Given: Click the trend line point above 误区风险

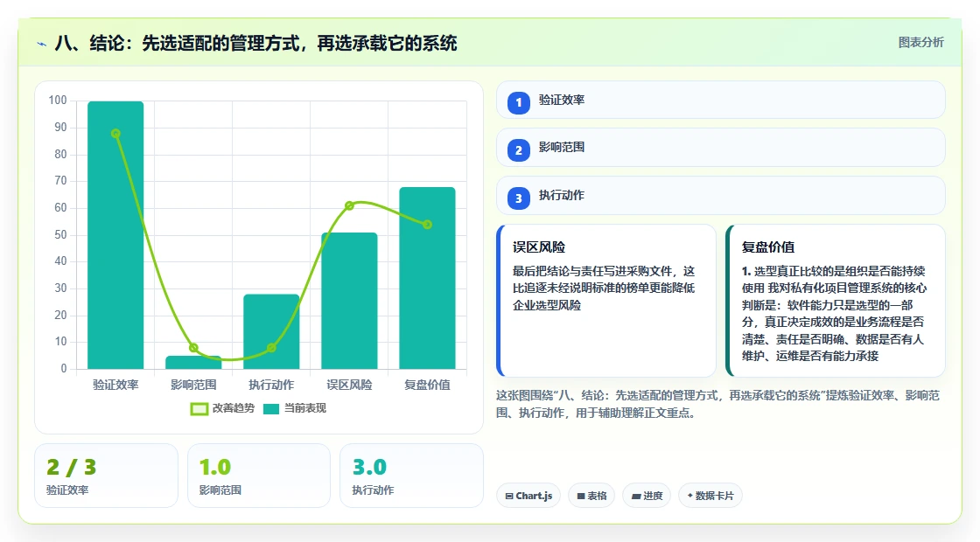Looking at the screenshot, I should [x=349, y=205].
